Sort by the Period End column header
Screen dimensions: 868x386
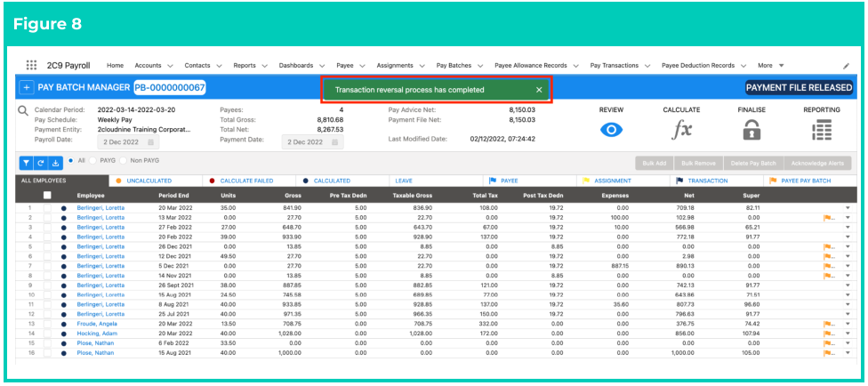[173, 196]
